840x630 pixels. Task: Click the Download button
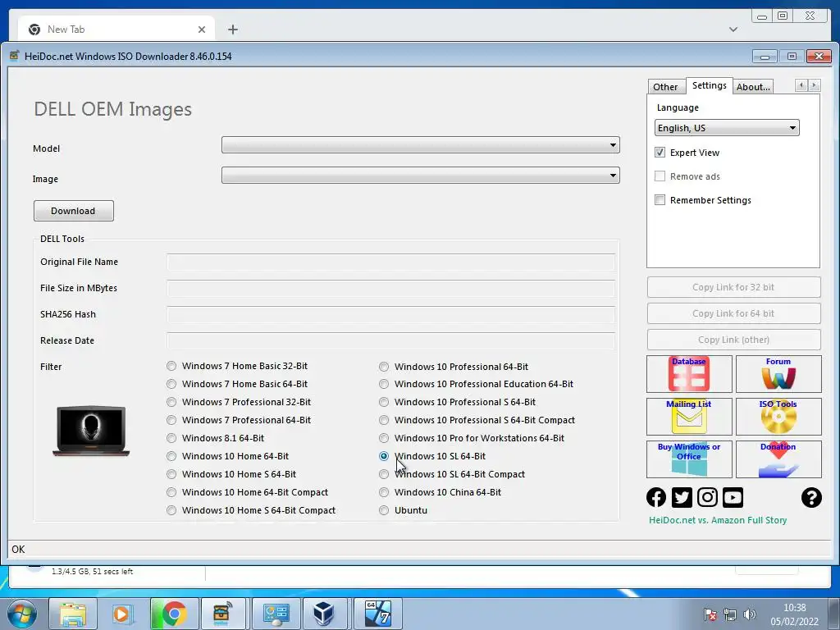pyautogui.click(x=73, y=211)
